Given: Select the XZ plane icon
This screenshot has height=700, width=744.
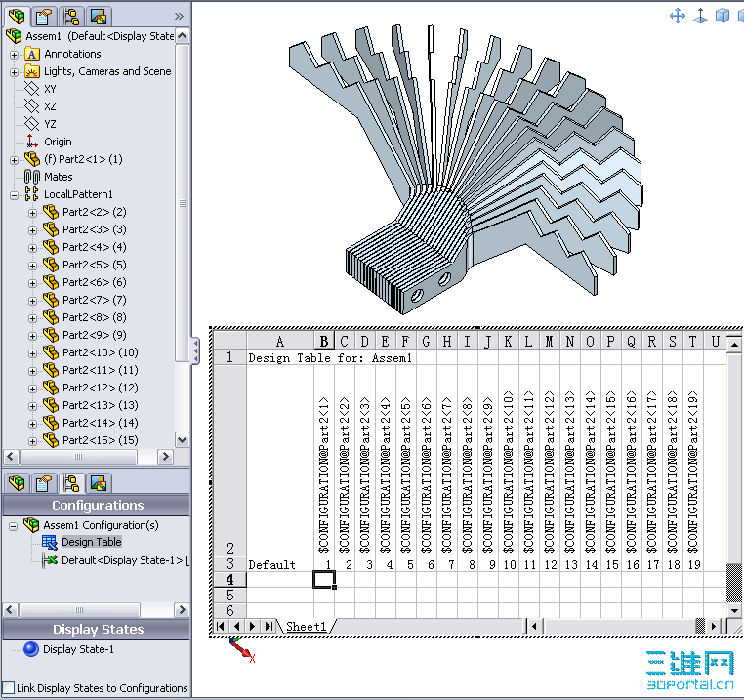Looking at the screenshot, I should pos(32,105).
